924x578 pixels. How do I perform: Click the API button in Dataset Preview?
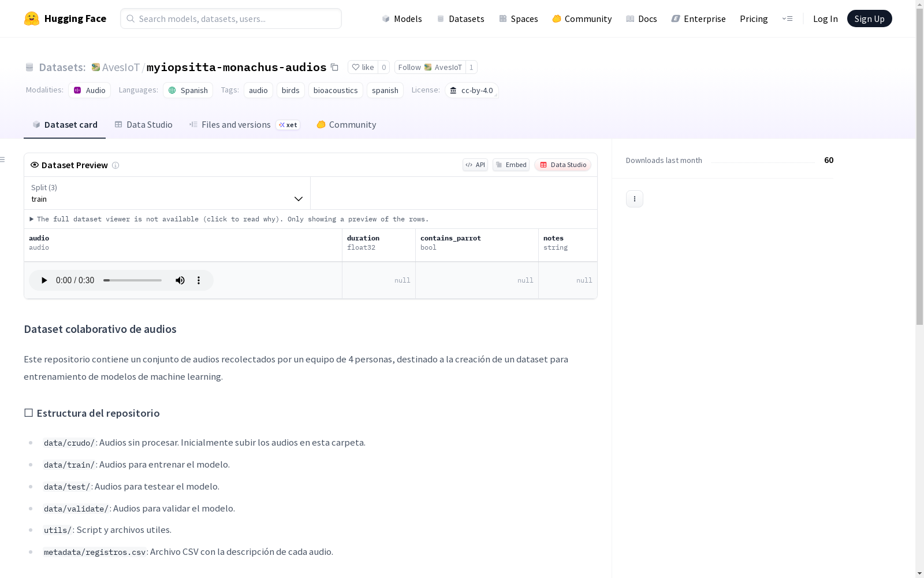coord(475,165)
